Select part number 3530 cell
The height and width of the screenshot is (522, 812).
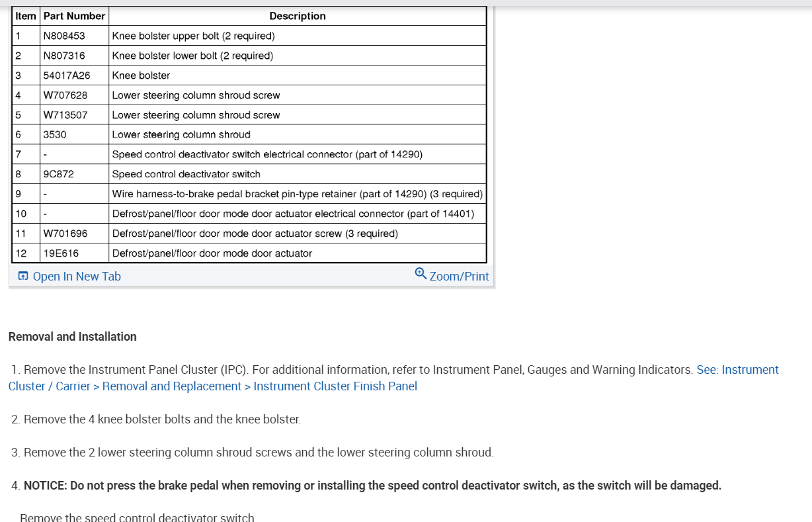click(75, 134)
